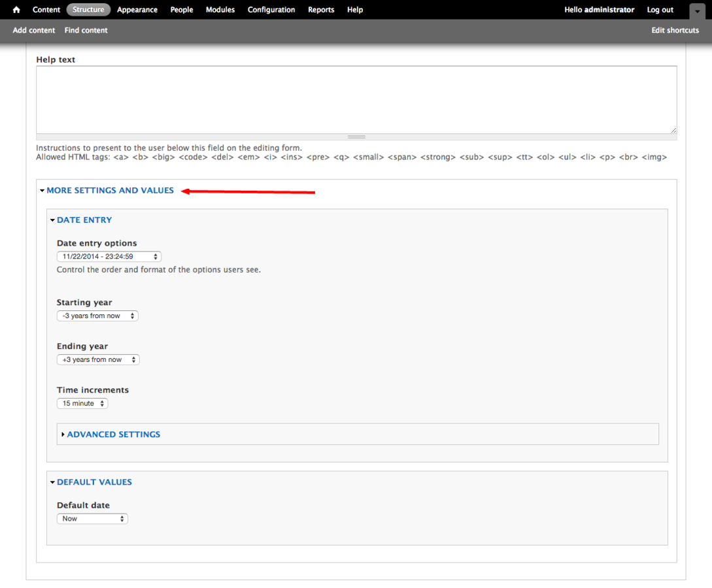Go to the home icon in admin bar
Screen dimensions: 712x588
tap(16, 10)
